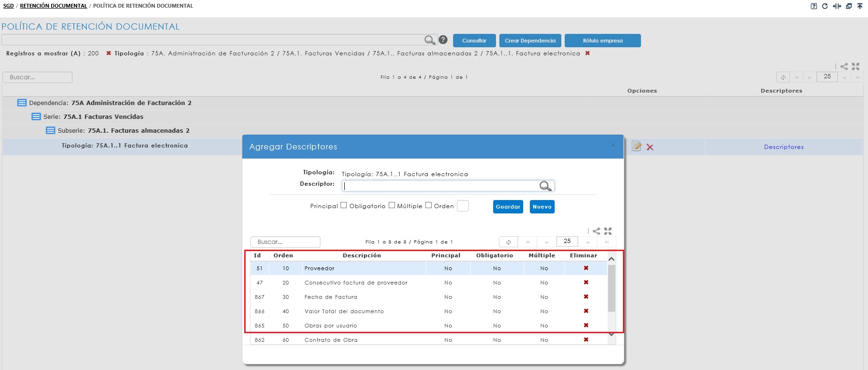
Task: Remove the Tipología filter with trailing red X
Action: pos(588,53)
